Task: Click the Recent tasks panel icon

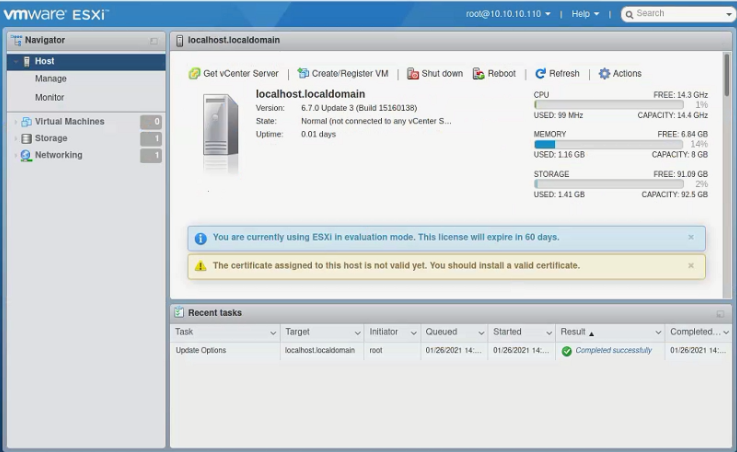Action: click(179, 312)
